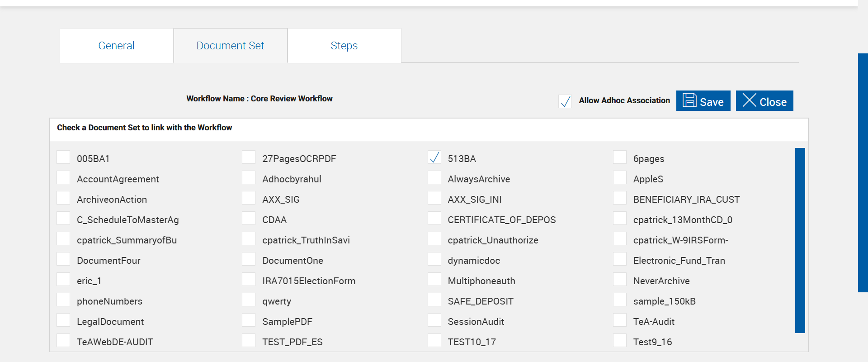The image size is (868, 362).
Task: Enable the NeverArchive checkbox
Action: click(620, 280)
